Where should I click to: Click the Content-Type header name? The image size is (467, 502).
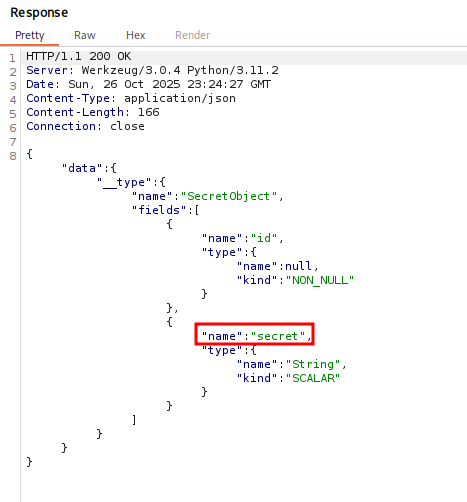pyautogui.click(x=68, y=98)
